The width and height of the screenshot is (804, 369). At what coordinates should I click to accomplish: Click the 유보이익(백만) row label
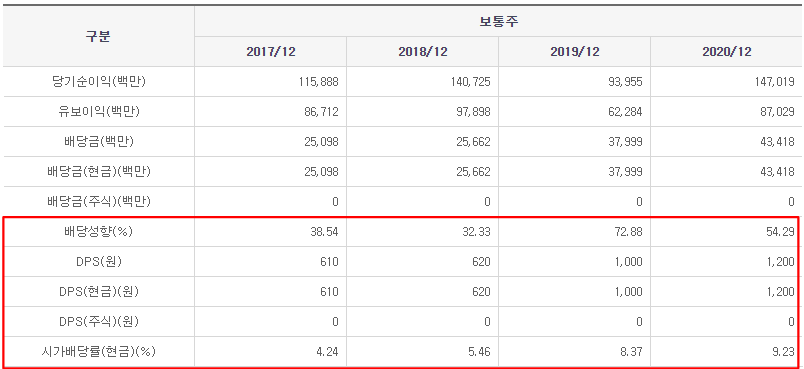click(98, 112)
